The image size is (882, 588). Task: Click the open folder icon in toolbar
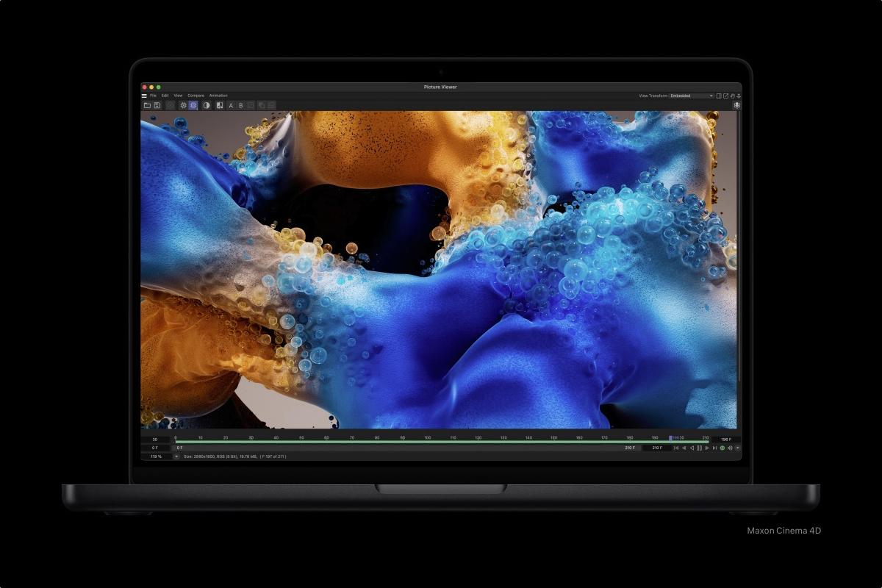tap(147, 106)
